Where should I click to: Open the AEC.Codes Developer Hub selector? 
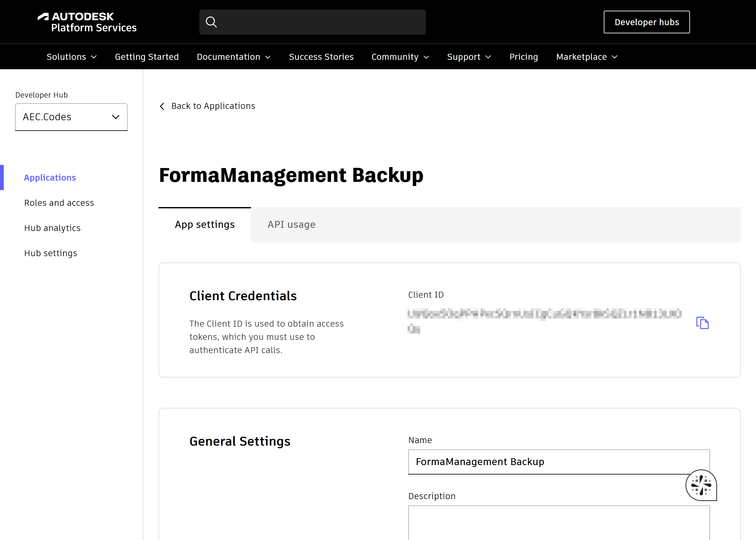pos(71,117)
